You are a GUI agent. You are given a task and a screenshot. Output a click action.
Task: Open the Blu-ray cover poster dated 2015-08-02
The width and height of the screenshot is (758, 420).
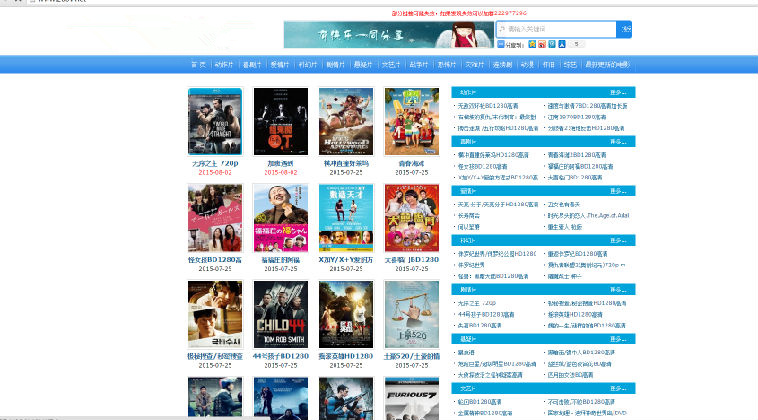click(215, 121)
